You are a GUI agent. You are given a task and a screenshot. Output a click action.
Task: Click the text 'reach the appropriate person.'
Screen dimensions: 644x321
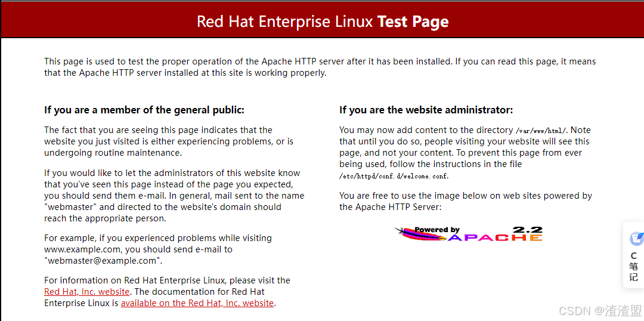(x=105, y=218)
